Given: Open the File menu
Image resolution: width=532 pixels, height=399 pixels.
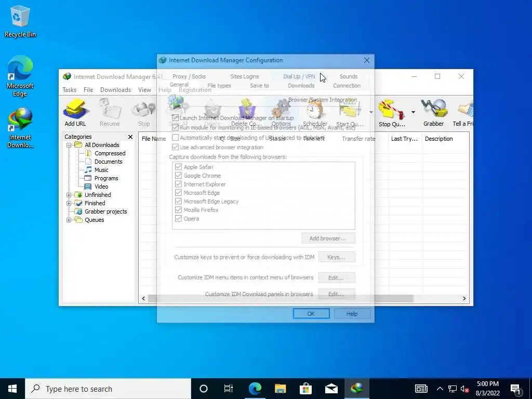Looking at the screenshot, I should tap(88, 89).
